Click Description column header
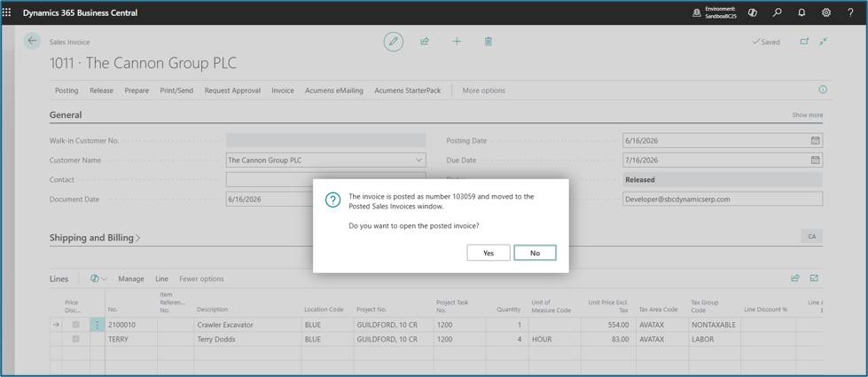This screenshot has width=868, height=377. pos(213,310)
